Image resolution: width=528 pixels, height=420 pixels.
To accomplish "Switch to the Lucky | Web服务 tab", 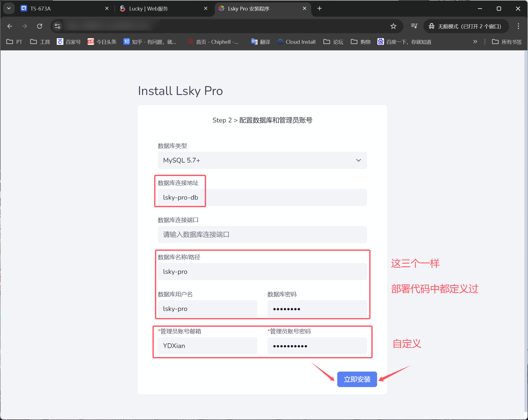I will [x=163, y=9].
